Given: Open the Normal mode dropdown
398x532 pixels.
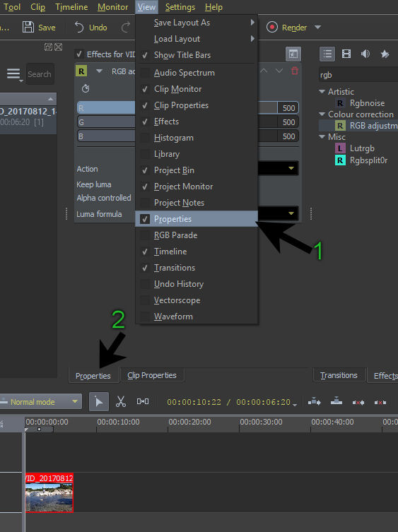Looking at the screenshot, I should pos(40,402).
